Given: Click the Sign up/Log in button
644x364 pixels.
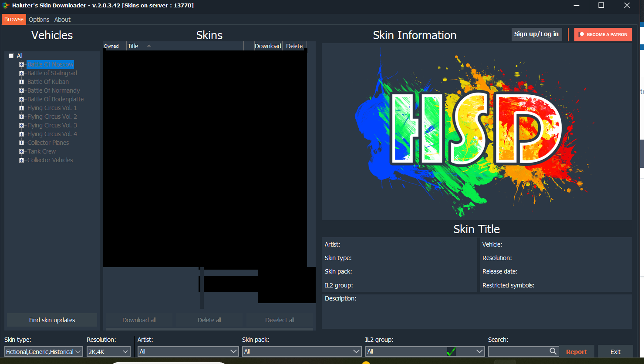Looking at the screenshot, I should click(x=536, y=34).
